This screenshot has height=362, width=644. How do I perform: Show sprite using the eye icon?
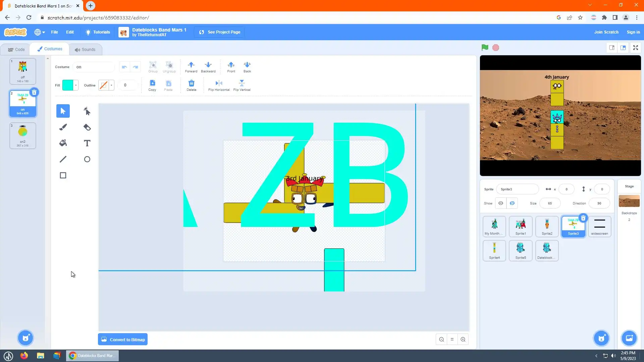501,203
